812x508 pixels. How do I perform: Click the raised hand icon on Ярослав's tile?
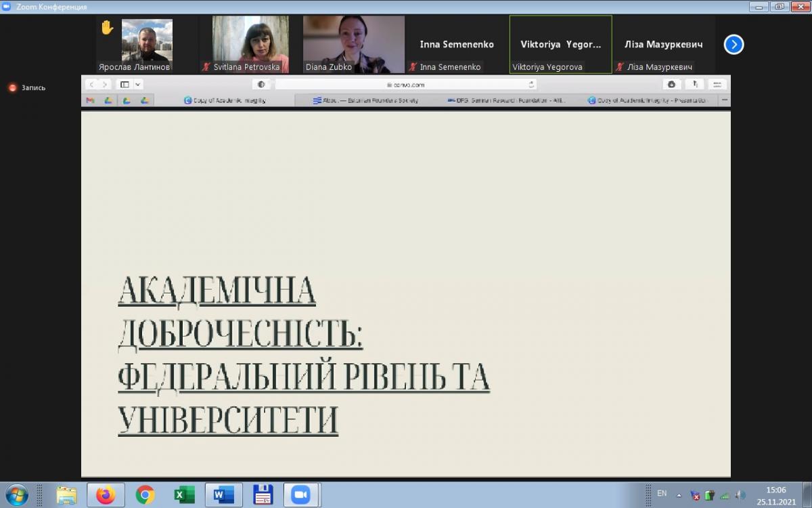106,28
